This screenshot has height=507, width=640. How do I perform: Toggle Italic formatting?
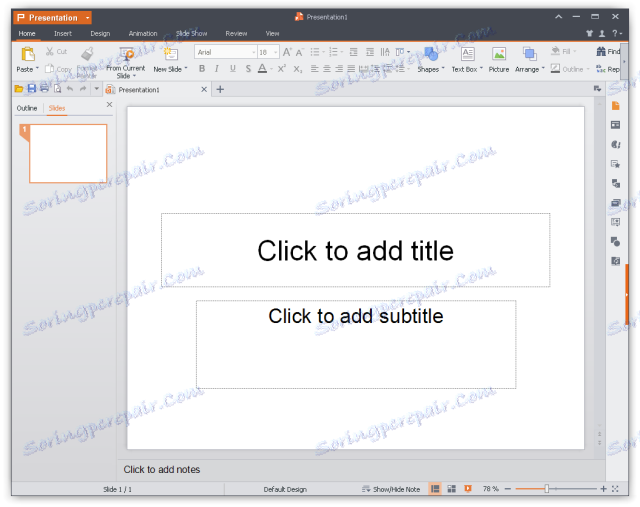click(x=217, y=69)
